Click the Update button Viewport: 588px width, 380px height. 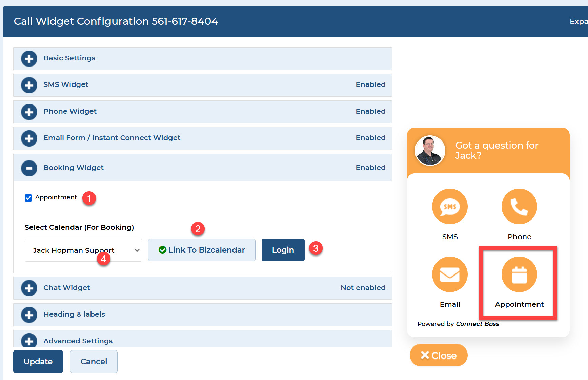pyautogui.click(x=38, y=361)
